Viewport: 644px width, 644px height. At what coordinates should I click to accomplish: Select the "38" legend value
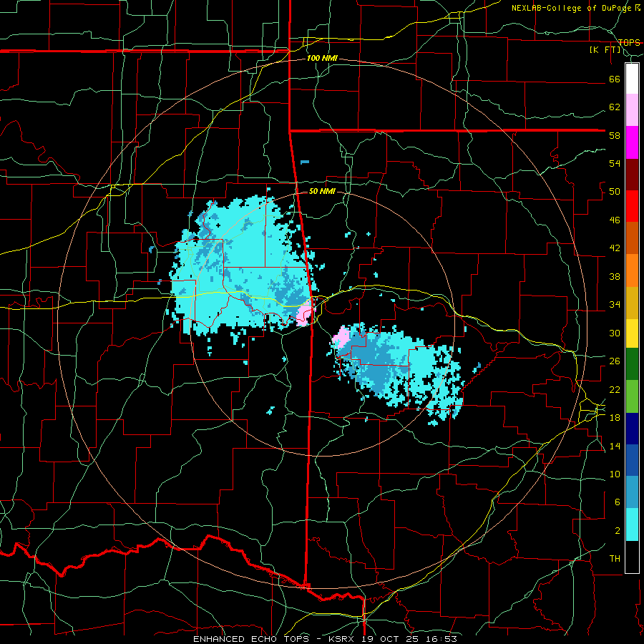pos(615,276)
